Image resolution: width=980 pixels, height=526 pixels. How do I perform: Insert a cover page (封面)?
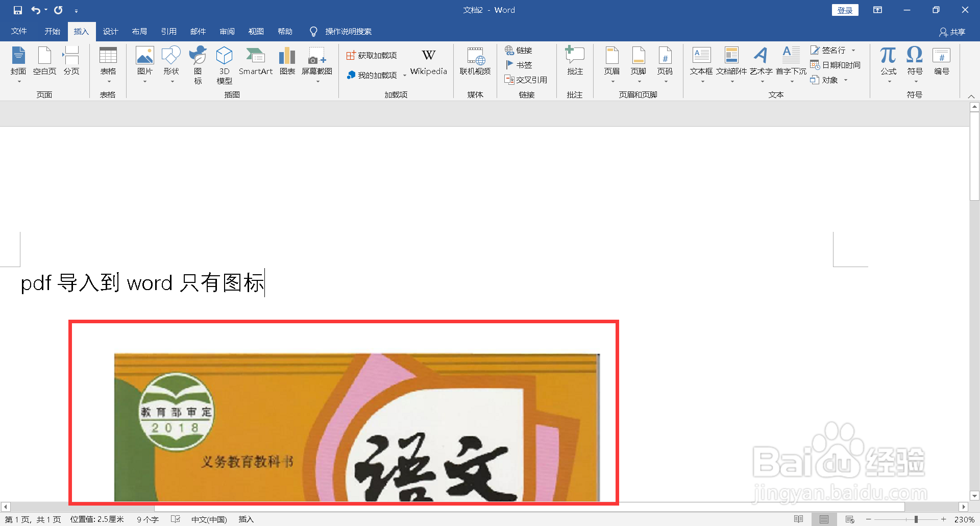(x=18, y=65)
